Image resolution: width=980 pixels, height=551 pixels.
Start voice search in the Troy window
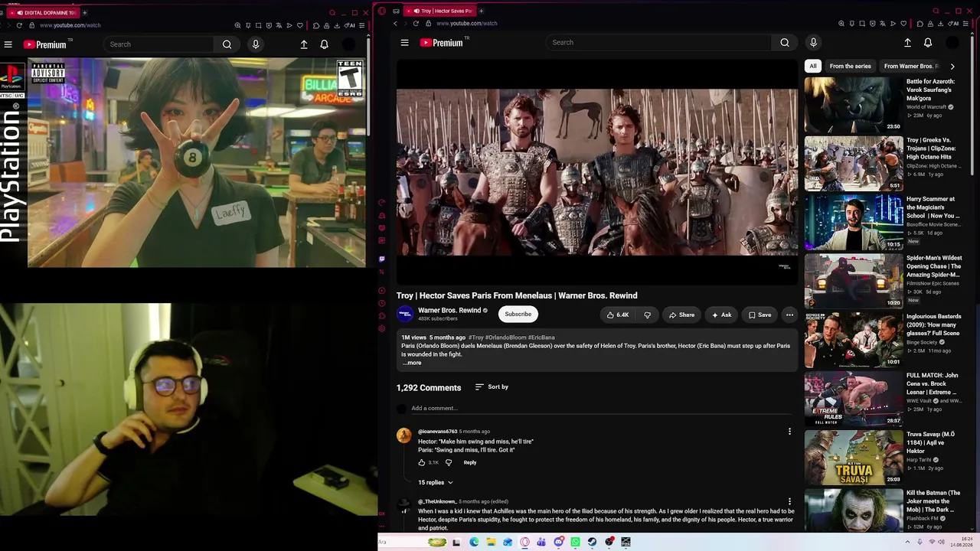coord(813,43)
